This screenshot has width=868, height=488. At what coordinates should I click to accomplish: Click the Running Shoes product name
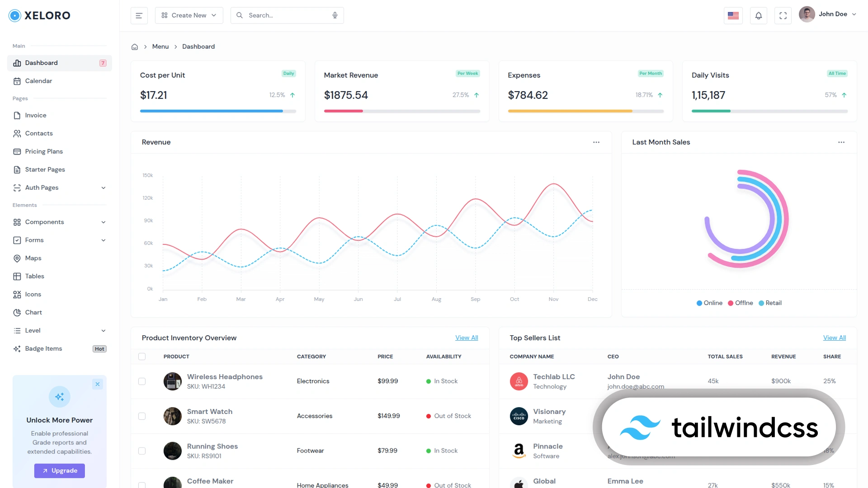click(212, 446)
